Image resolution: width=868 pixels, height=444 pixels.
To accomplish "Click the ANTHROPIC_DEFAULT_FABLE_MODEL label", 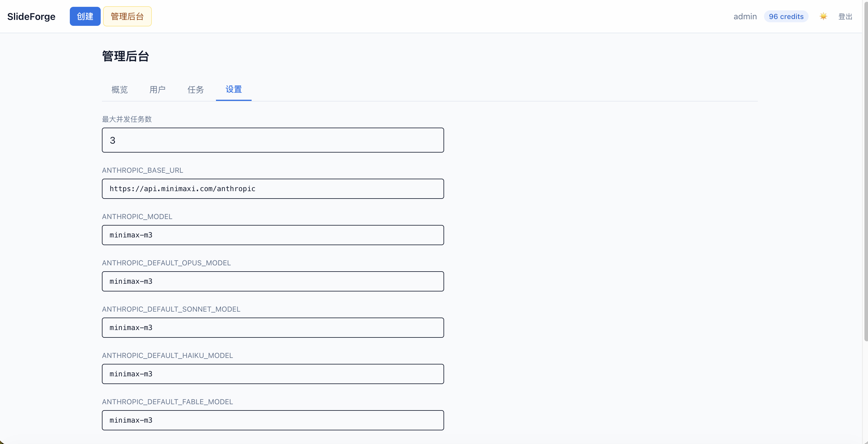I will (x=168, y=402).
